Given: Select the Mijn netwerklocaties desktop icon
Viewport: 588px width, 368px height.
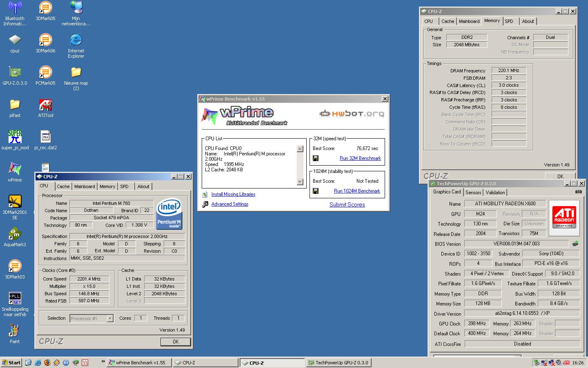Looking at the screenshot, I should click(x=76, y=14).
